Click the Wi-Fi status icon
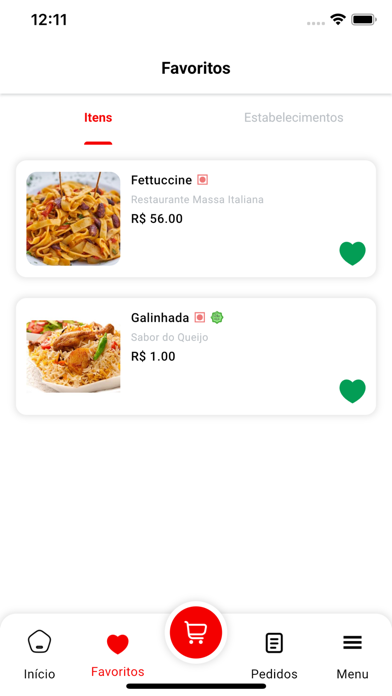 click(x=338, y=20)
